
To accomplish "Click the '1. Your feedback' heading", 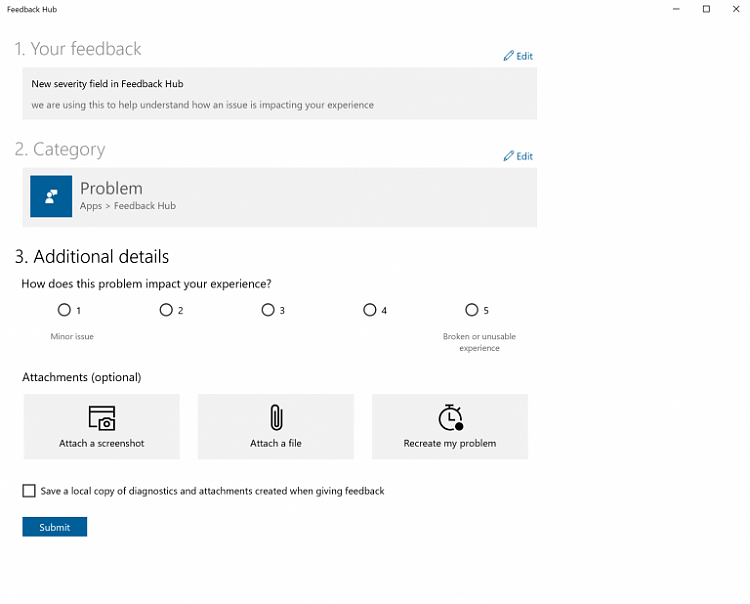I will coord(78,49).
